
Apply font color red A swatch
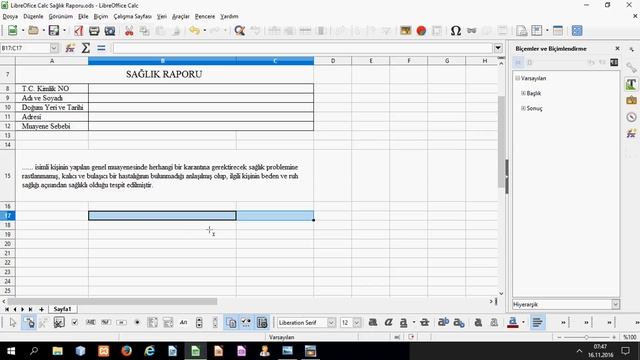[513, 322]
